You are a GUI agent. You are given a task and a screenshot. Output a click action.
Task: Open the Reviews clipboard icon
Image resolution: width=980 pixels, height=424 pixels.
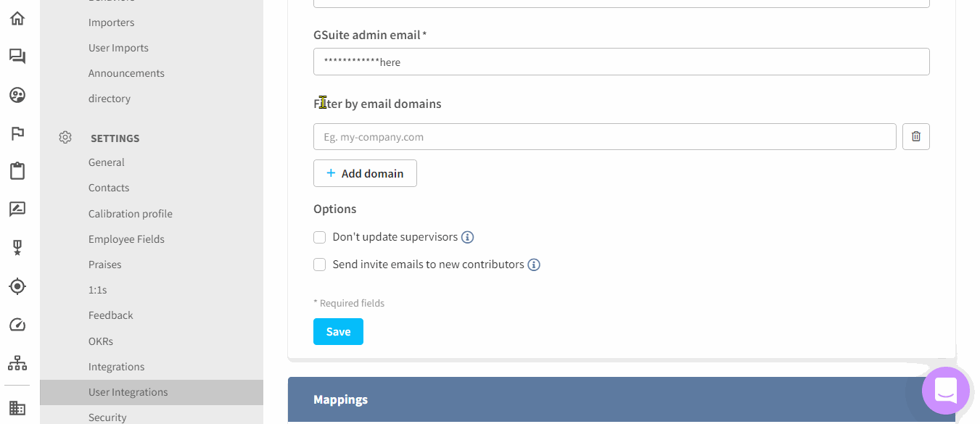pos(17,170)
